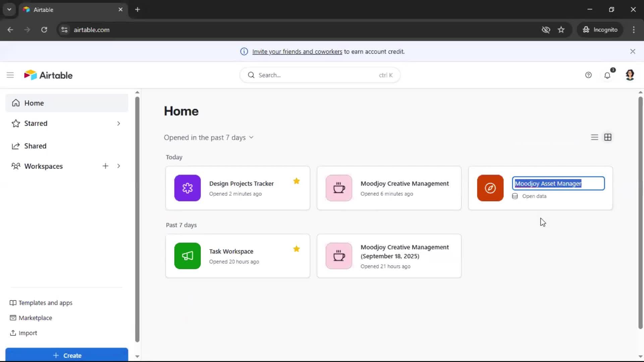Open Task Workspace green megaphone icon
Viewport: 644px width, 362px height.
[187, 256]
